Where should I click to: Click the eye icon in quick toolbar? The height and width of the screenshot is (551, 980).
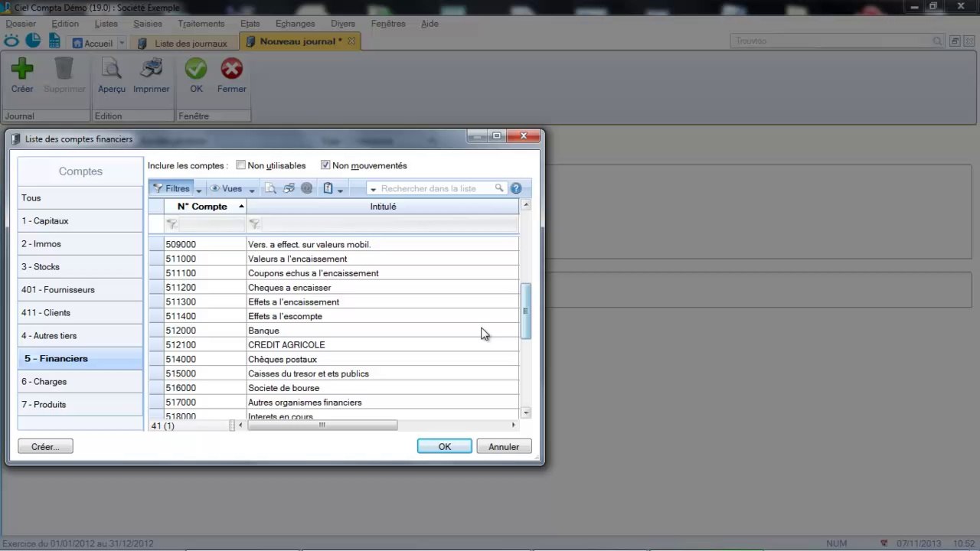12,41
